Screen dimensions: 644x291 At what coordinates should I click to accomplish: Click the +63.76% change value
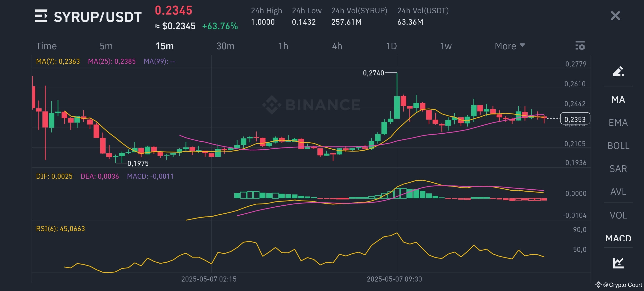click(x=220, y=26)
